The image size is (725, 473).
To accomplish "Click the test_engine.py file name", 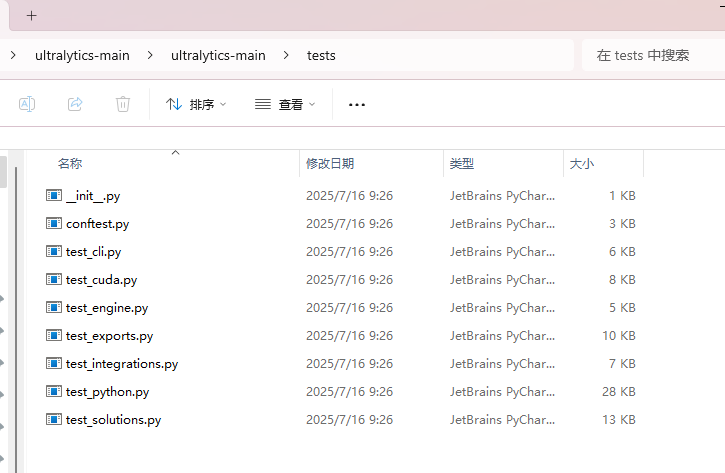I will pyautogui.click(x=107, y=308).
